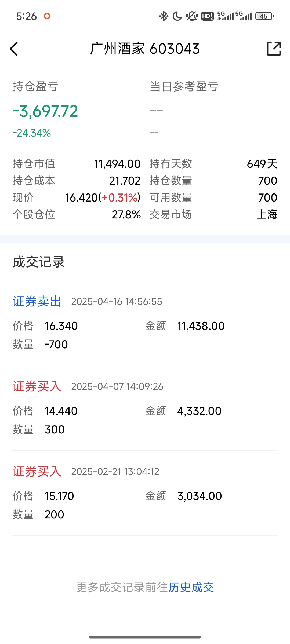Screen dimensions: 290x644
Task: Tap the 广州酒家 603043 title
Action: click(145, 49)
